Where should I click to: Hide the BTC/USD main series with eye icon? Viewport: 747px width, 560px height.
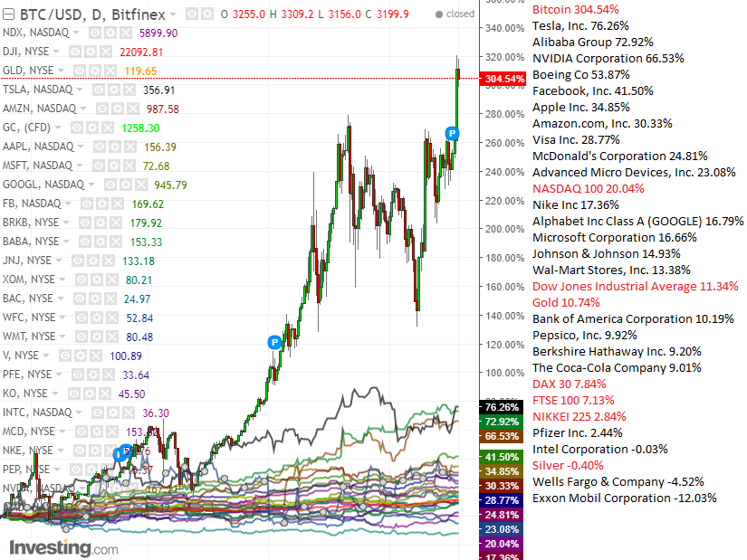pyautogui.click(x=192, y=14)
